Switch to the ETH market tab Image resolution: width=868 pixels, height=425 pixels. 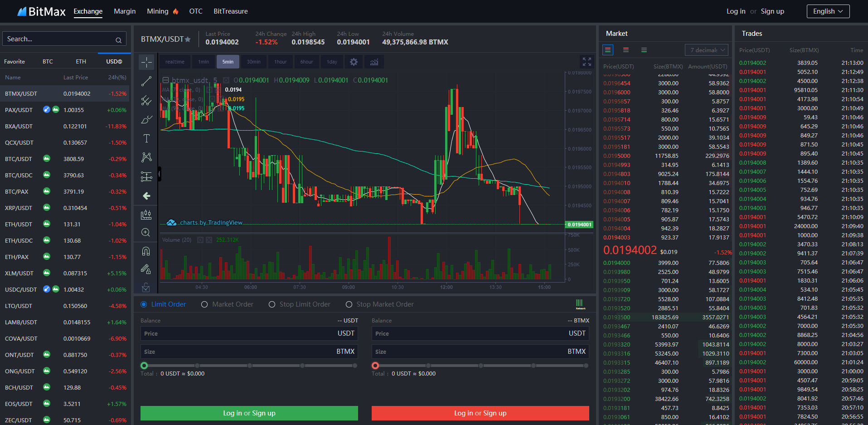point(81,62)
